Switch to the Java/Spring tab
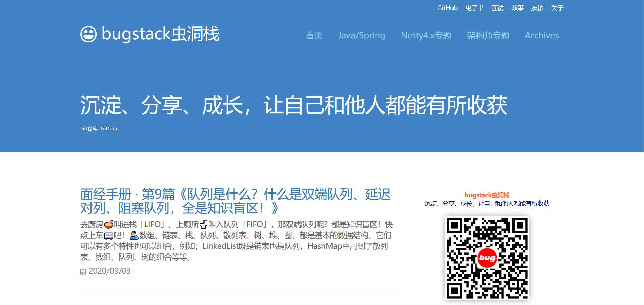 click(x=362, y=35)
